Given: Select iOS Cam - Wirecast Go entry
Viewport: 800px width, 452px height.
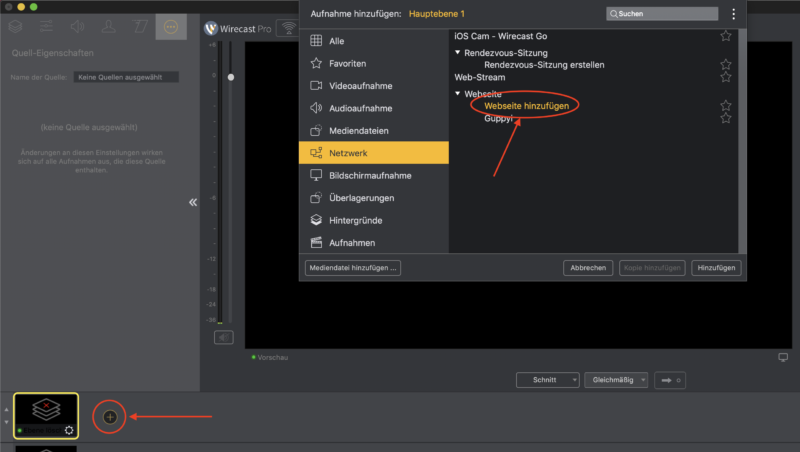Looking at the screenshot, I should 501,36.
